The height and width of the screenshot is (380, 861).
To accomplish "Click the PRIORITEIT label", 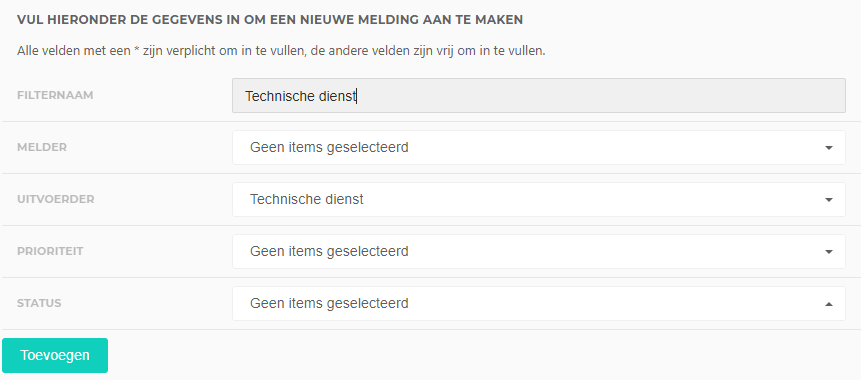I will [x=50, y=251].
